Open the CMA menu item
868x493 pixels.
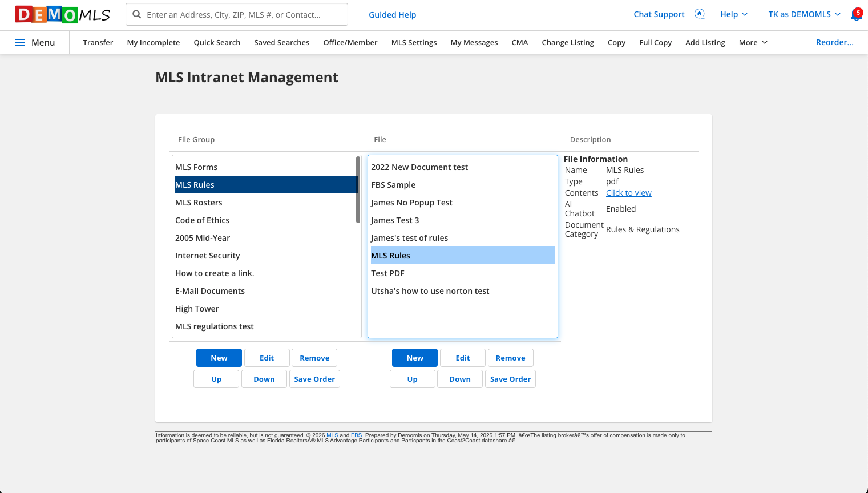coord(520,42)
